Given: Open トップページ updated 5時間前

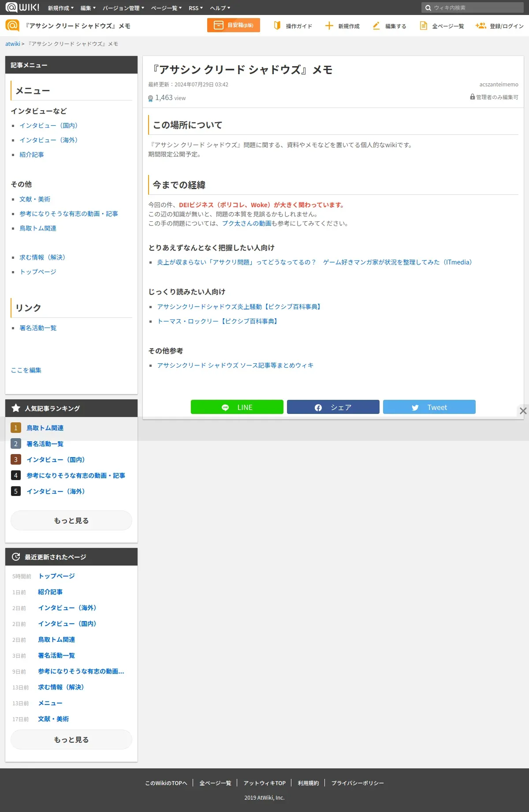Looking at the screenshot, I should point(56,576).
